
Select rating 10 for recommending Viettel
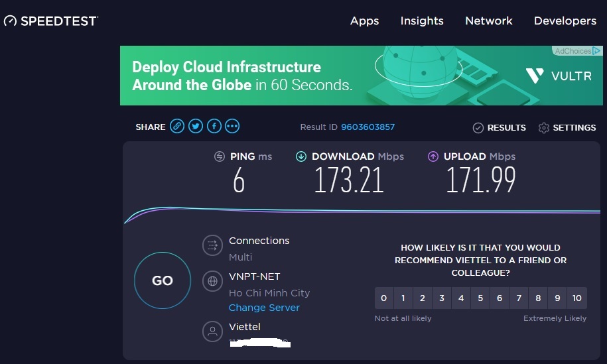577,298
